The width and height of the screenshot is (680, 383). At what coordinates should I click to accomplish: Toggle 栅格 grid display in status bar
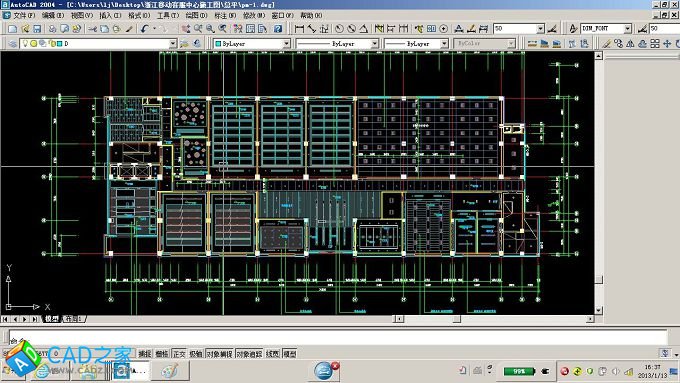[x=162, y=354]
